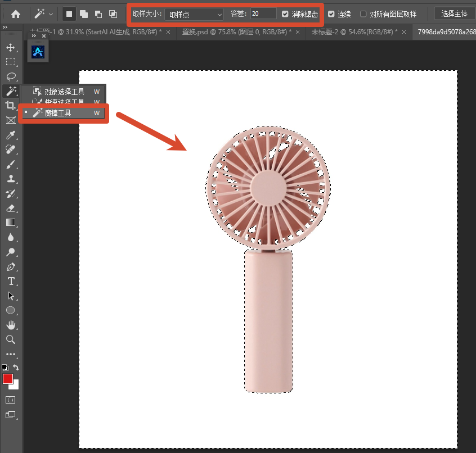This screenshot has width=476, height=453.
Task: Open the Edit Toolbar three-dots menu
Action: pos(11,354)
